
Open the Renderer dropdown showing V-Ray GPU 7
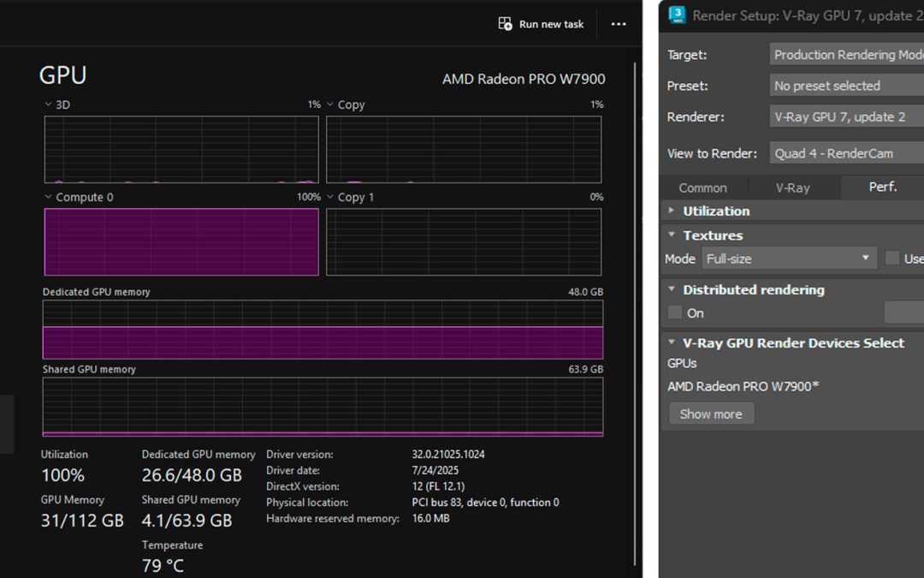click(847, 116)
